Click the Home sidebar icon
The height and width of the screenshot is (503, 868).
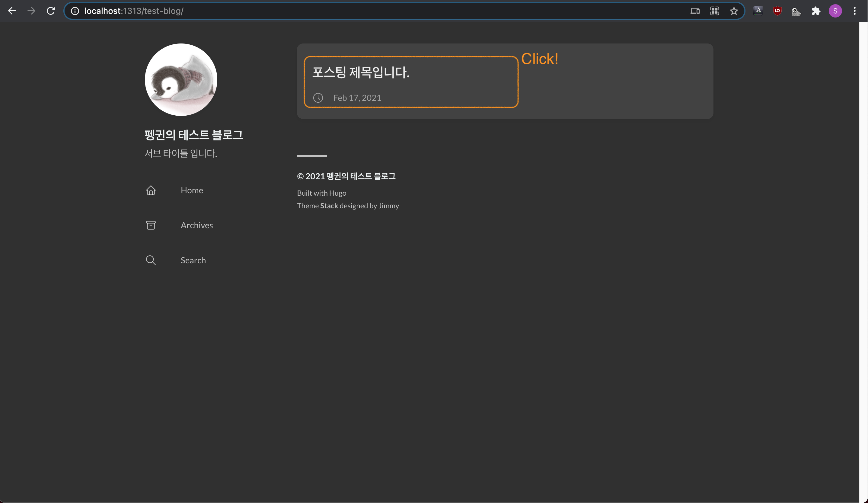coord(151,190)
